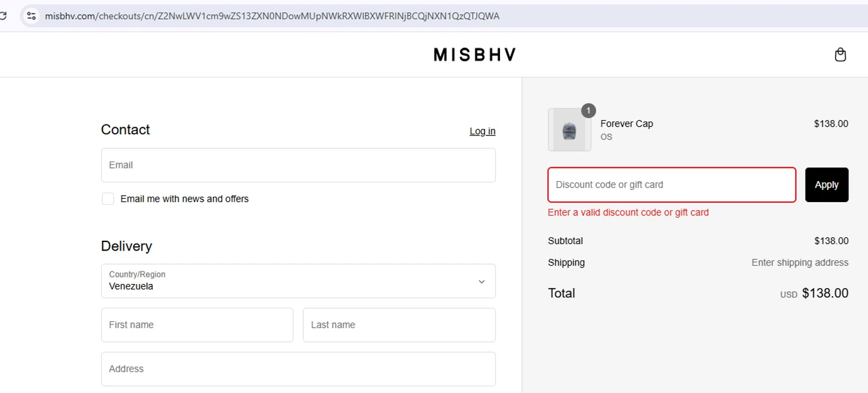The image size is (868, 393).
Task: Check Email me with news and offers
Action: pos(108,199)
